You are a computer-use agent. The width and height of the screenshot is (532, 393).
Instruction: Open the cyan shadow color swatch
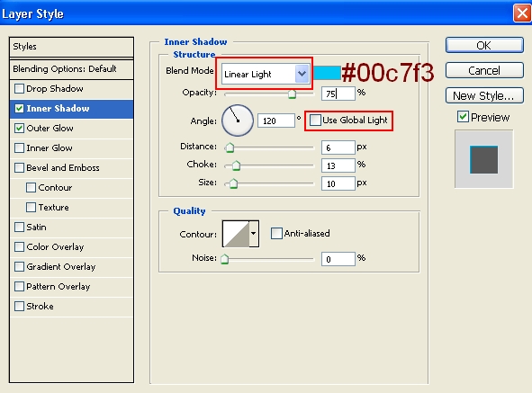click(327, 73)
